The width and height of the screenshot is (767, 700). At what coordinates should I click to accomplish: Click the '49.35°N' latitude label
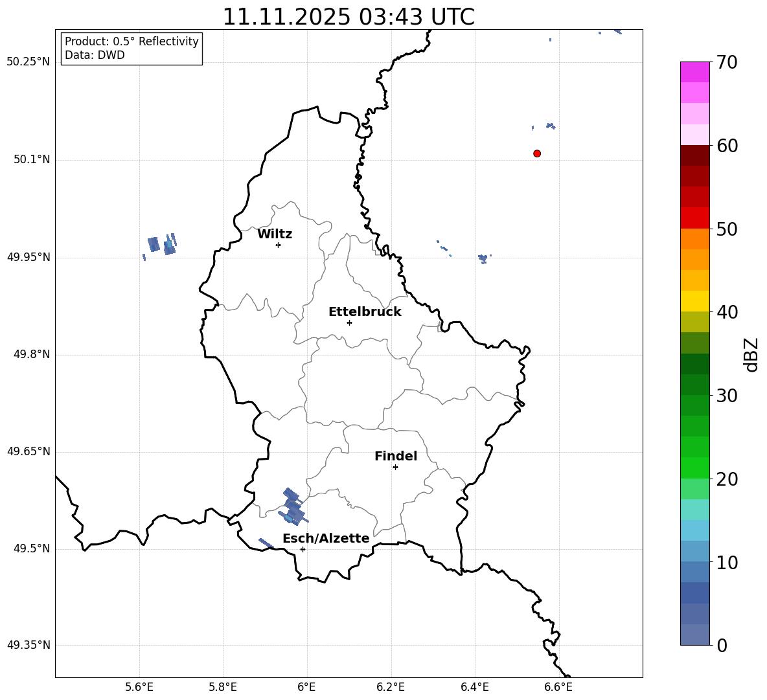click(29, 645)
